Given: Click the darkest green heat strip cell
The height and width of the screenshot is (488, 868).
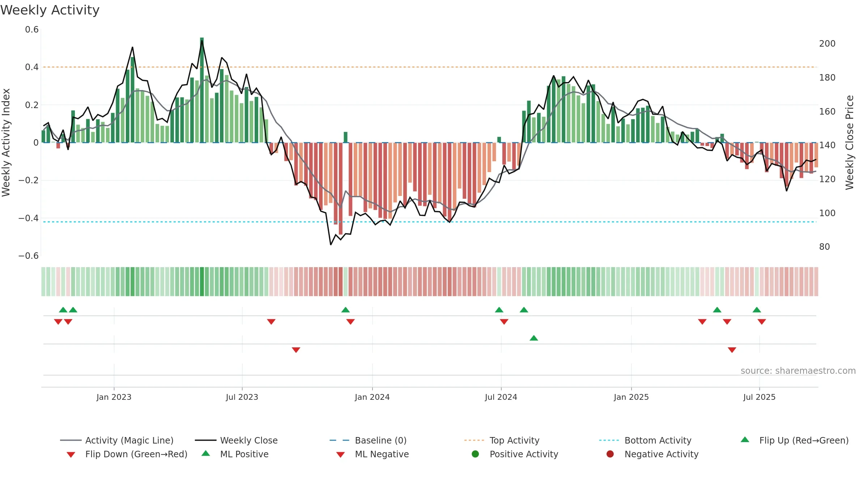Looking at the screenshot, I should coord(202,282).
